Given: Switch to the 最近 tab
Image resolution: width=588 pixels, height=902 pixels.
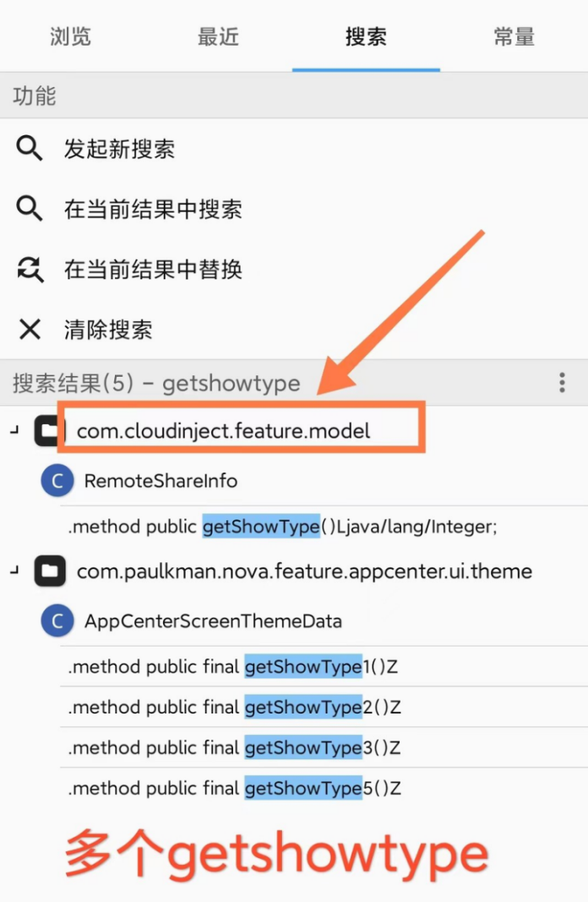Looking at the screenshot, I should pos(218,37).
